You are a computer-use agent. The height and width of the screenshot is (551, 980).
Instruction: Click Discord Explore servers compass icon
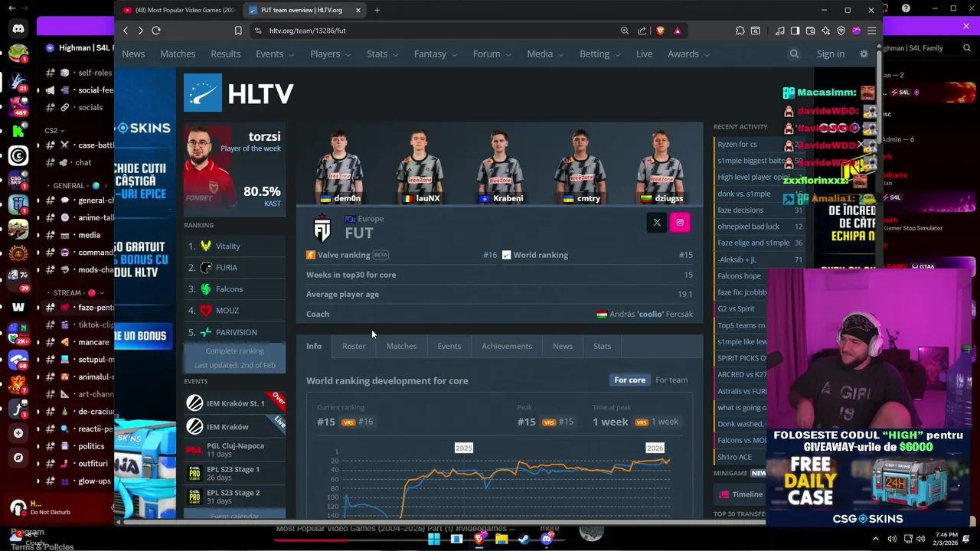(18, 458)
